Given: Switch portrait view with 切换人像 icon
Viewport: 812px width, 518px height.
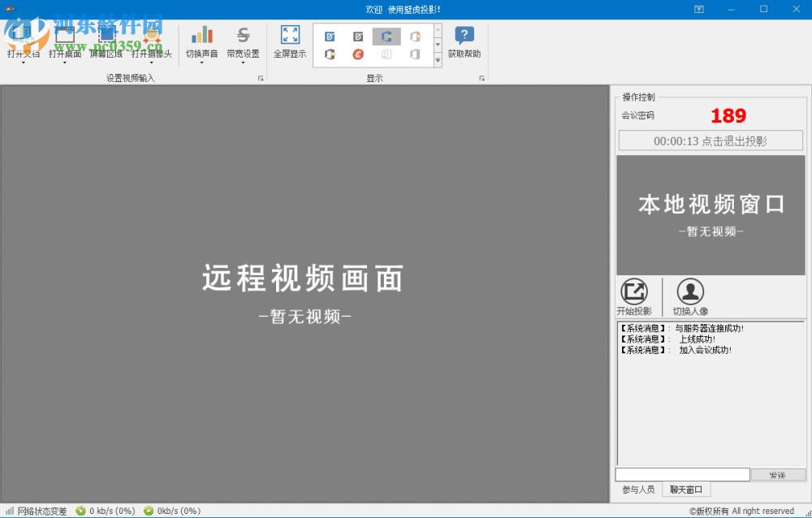Looking at the screenshot, I should click(690, 292).
